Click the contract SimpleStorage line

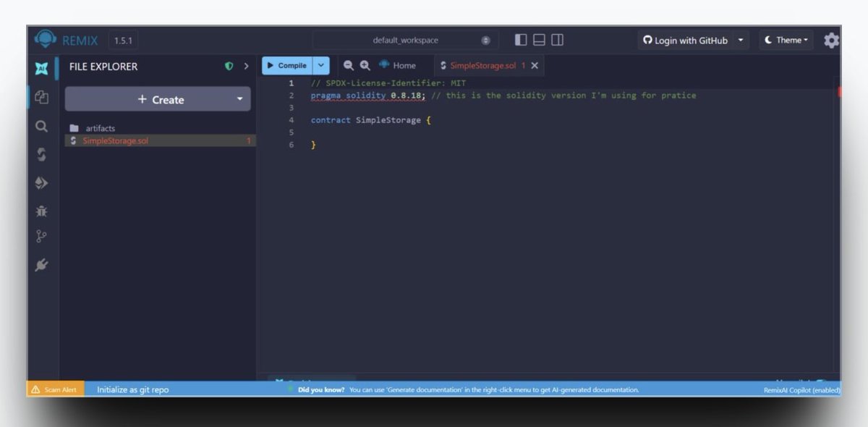point(370,120)
